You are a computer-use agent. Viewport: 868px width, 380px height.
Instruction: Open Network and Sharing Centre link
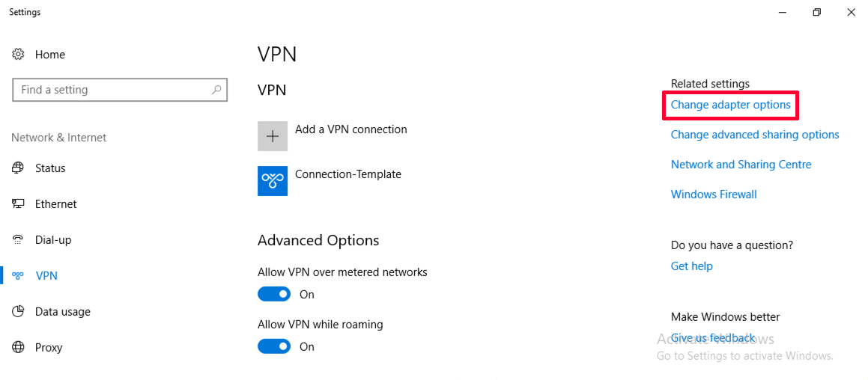[x=741, y=165]
